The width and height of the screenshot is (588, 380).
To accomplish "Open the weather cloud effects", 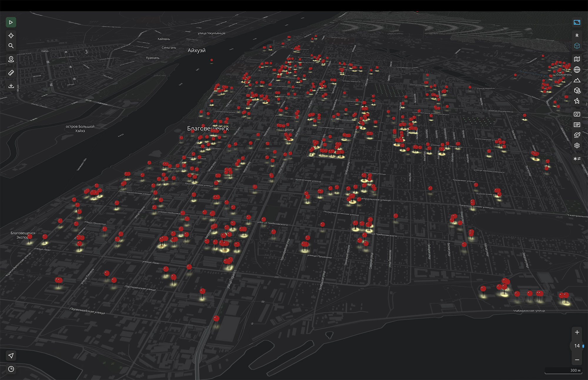I will click(x=577, y=135).
